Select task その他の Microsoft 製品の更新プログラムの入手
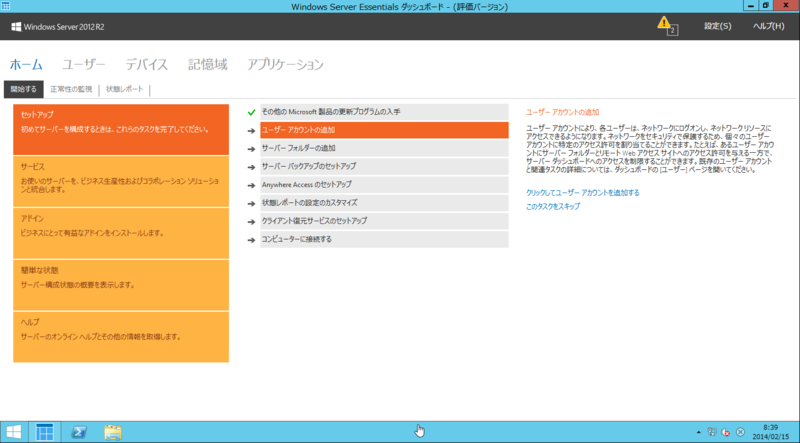800x443 pixels. tap(384, 112)
